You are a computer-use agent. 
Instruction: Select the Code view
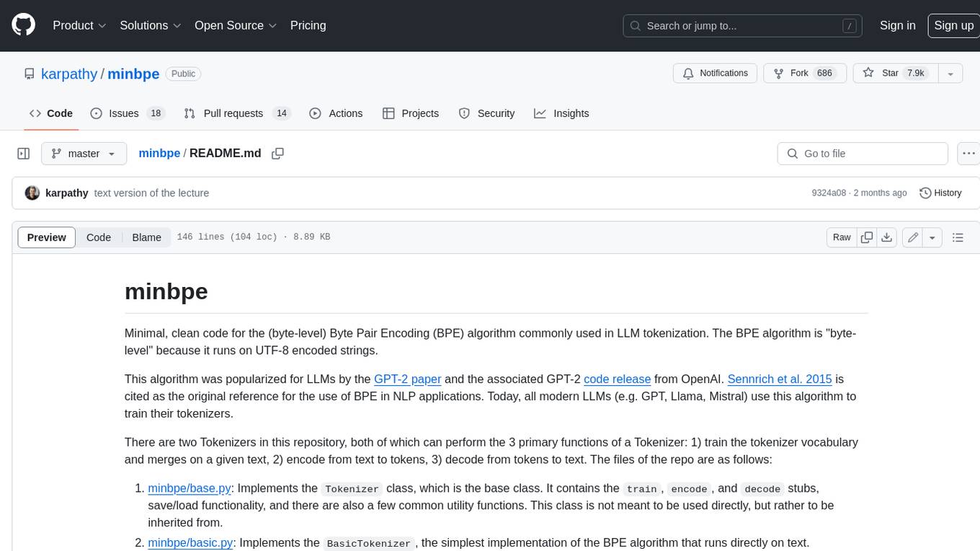click(99, 237)
